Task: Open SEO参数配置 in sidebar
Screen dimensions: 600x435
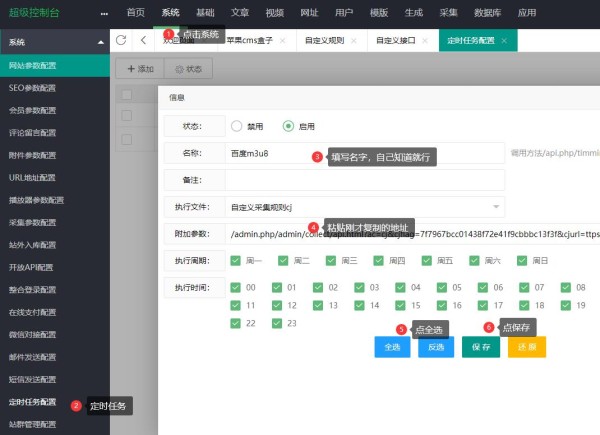Action: click(x=55, y=88)
